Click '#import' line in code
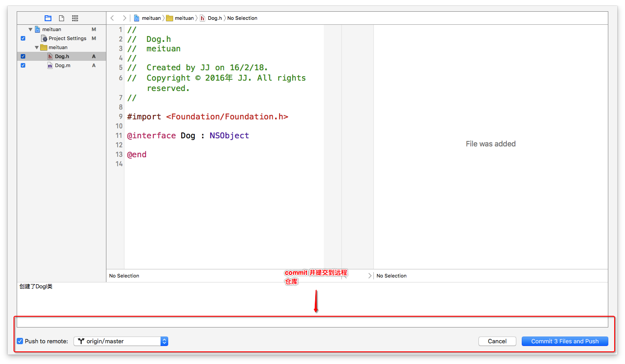Screen dimensions: 625x364 tap(207, 117)
